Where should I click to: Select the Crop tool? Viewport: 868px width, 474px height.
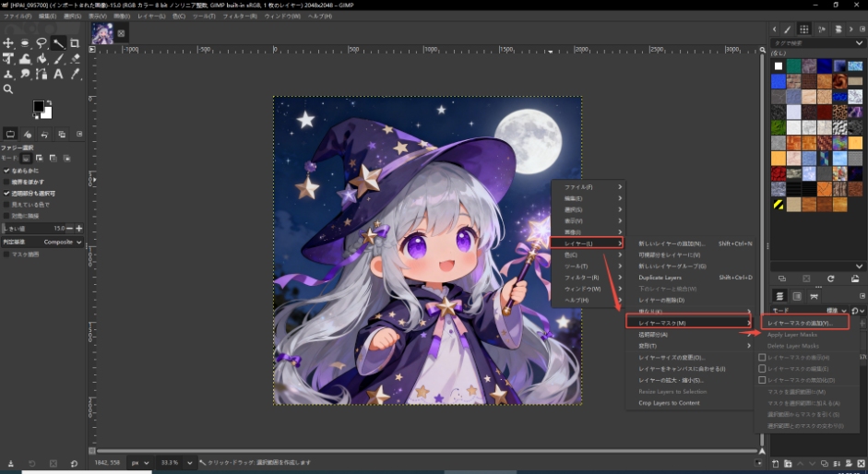[75, 43]
